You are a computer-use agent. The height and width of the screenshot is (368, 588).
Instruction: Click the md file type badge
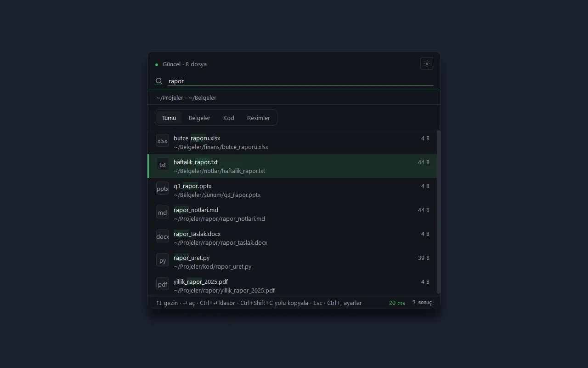coord(163,213)
